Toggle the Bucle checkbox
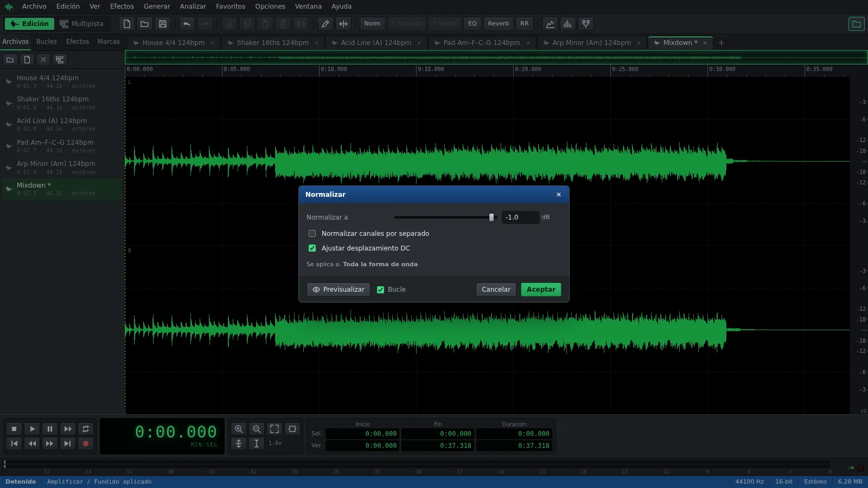Image resolution: width=868 pixels, height=488 pixels. (x=381, y=290)
